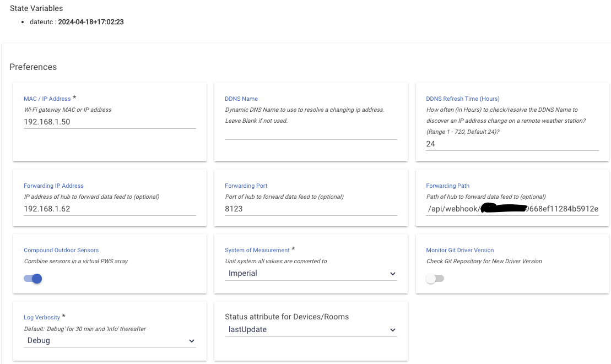Click the blue Log Verbosity label
This screenshot has width=611, height=364.
tap(42, 317)
